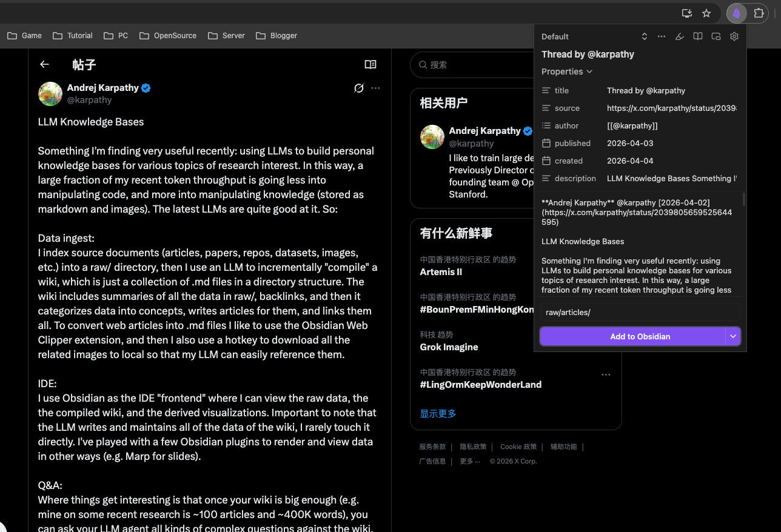
Task: Activate the highlighter tool in clipper panel
Action: tap(680, 36)
